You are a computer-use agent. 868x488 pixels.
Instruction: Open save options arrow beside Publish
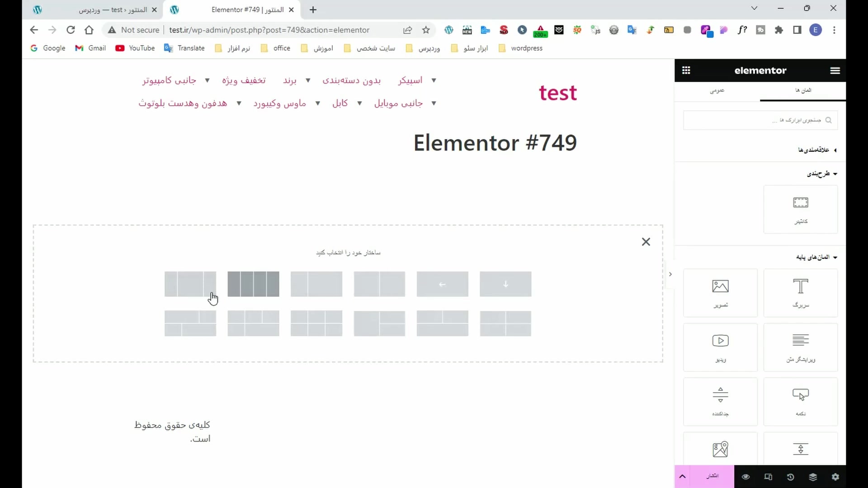[x=682, y=477]
